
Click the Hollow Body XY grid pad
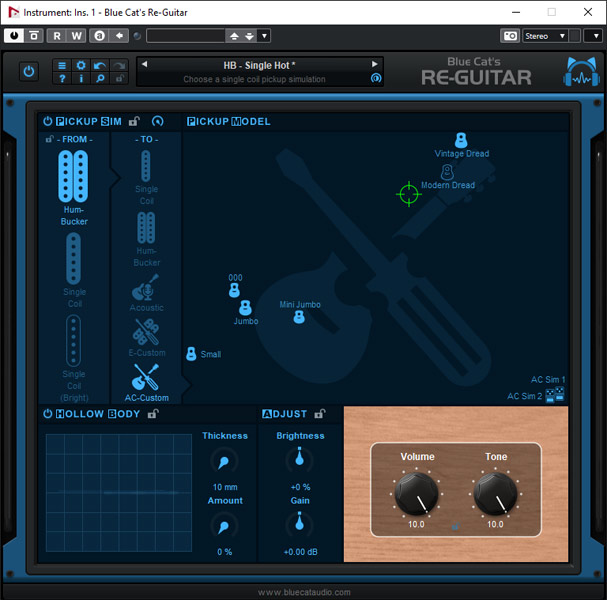(118, 492)
